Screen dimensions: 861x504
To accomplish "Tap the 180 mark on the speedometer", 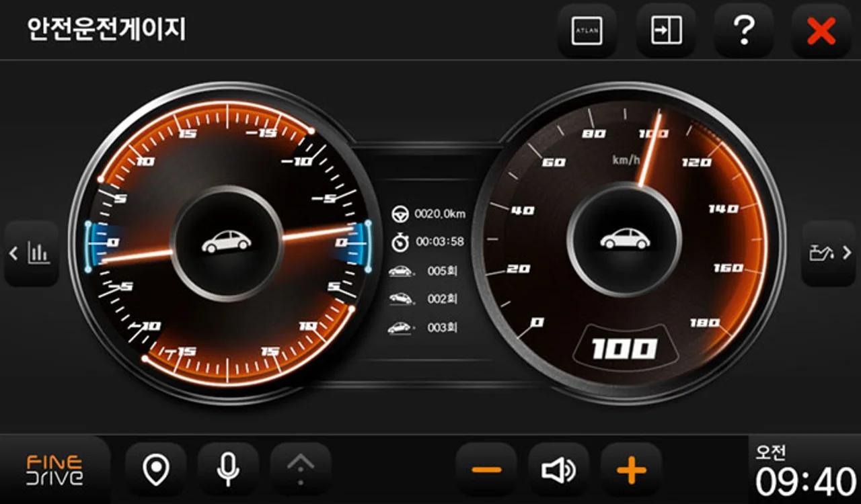I will pyautogui.click(x=705, y=323).
